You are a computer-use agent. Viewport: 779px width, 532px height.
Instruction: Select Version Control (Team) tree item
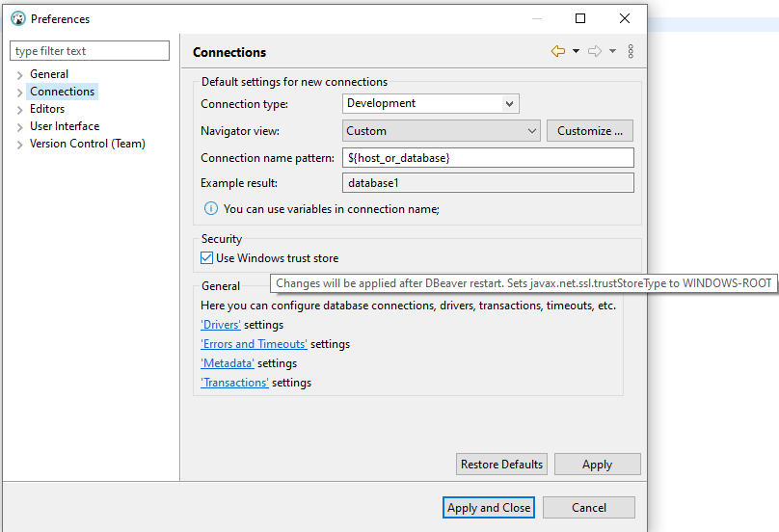click(88, 144)
